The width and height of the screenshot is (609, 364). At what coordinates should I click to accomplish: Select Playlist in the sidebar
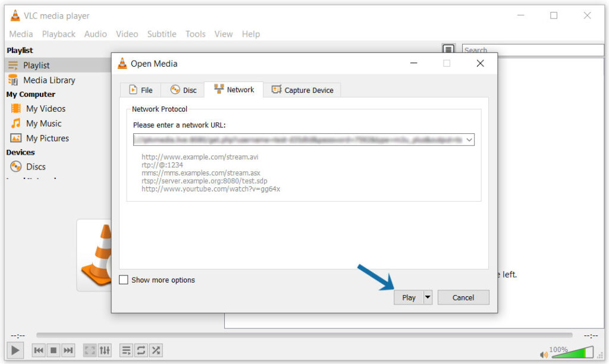(x=58, y=65)
